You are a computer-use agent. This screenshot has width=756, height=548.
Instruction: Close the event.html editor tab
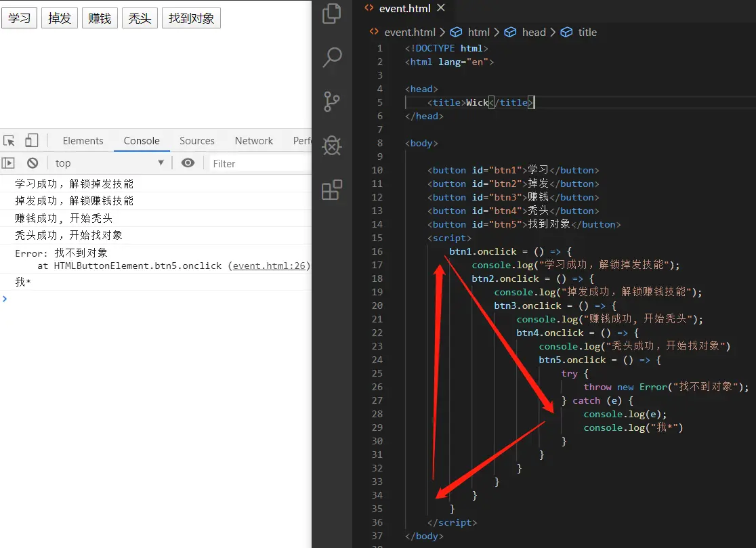[x=441, y=7]
